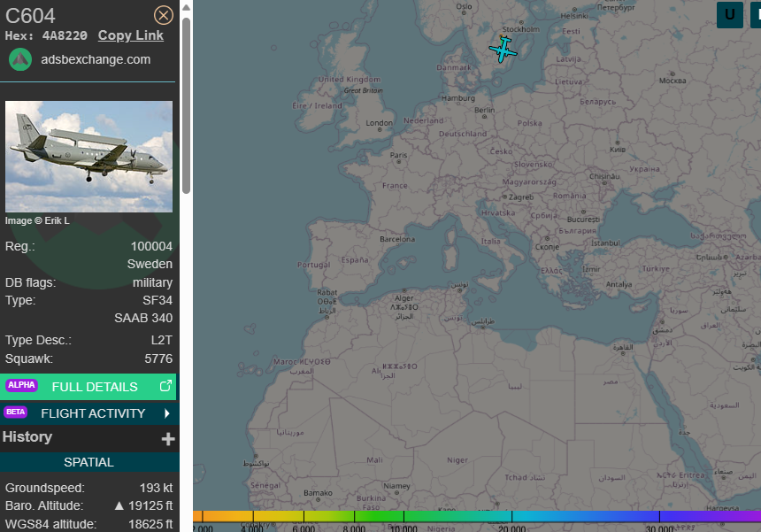Click the Danmark country label
Viewport: 761px width, 532px height.
454,67
